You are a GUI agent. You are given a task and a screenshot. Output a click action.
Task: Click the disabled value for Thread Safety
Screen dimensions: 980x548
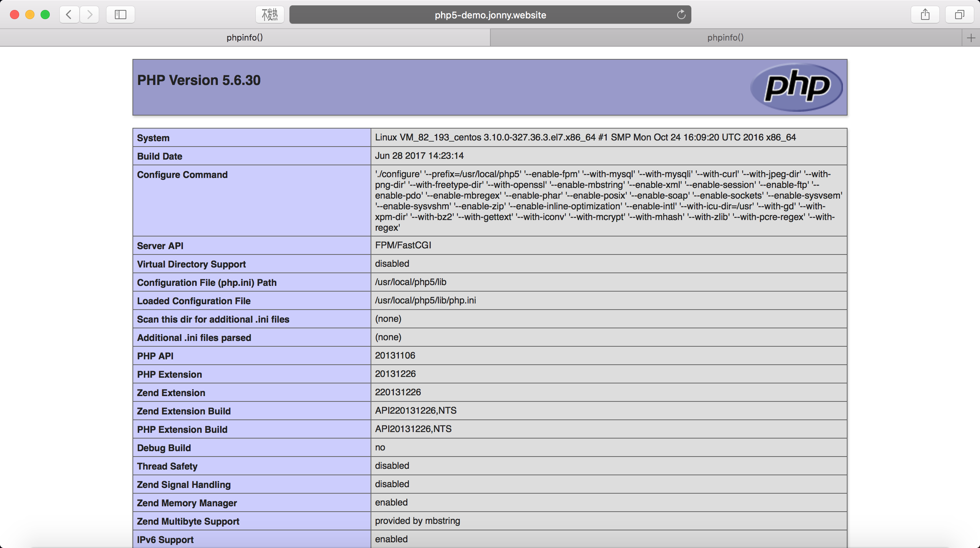tap(392, 465)
